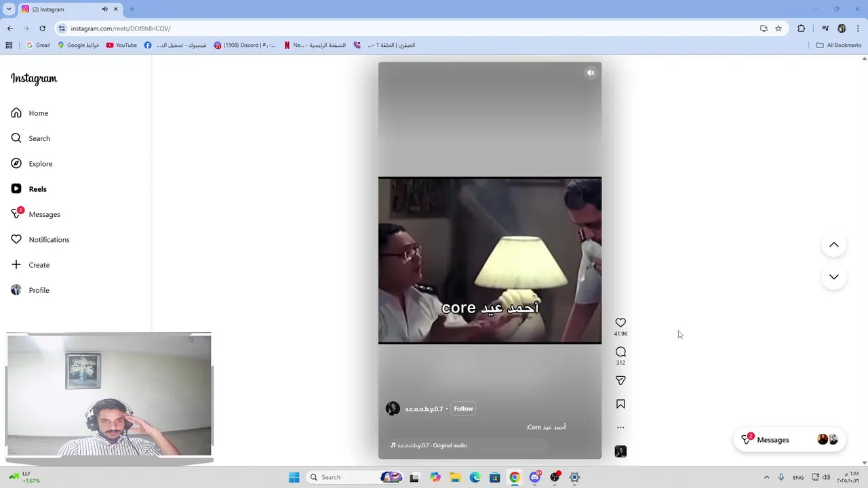Screen dimensions: 868x488
Task: Go back in the browser
Action: [9, 28]
